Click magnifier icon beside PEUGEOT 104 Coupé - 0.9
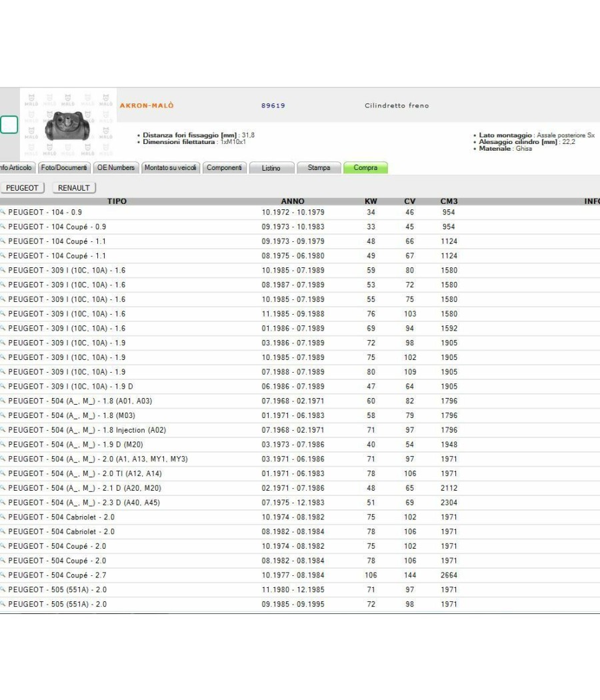 (2, 227)
